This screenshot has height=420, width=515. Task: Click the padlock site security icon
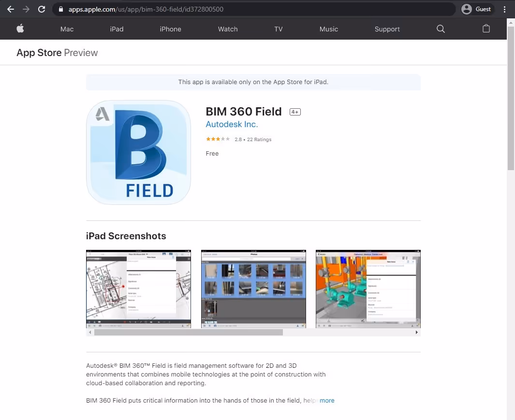coord(61,9)
